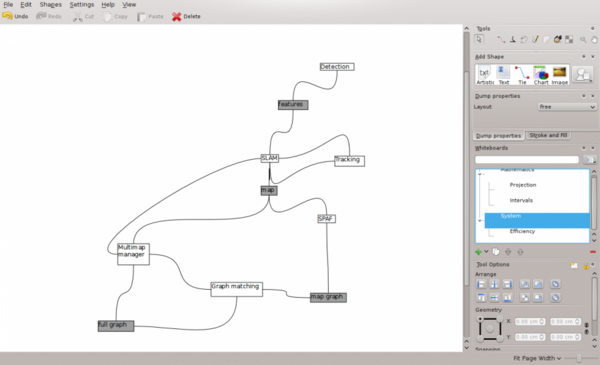Align objects left in Arrange section

pyautogui.click(x=481, y=284)
